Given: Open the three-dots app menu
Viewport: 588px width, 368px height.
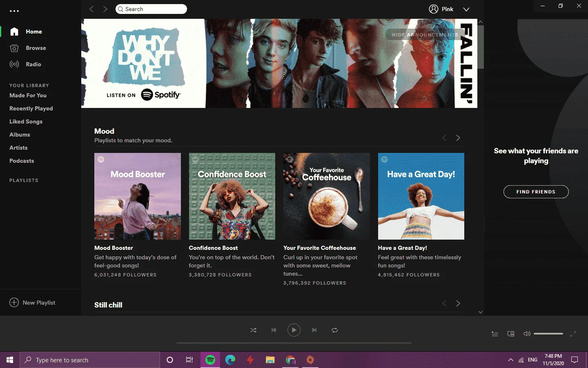Looking at the screenshot, I should [14, 11].
